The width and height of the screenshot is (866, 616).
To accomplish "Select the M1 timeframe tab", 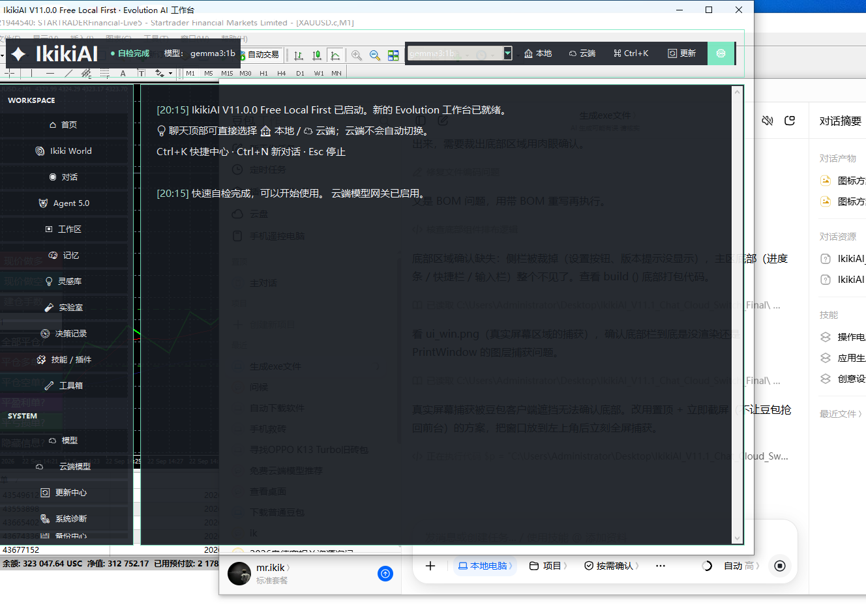I will coord(190,73).
